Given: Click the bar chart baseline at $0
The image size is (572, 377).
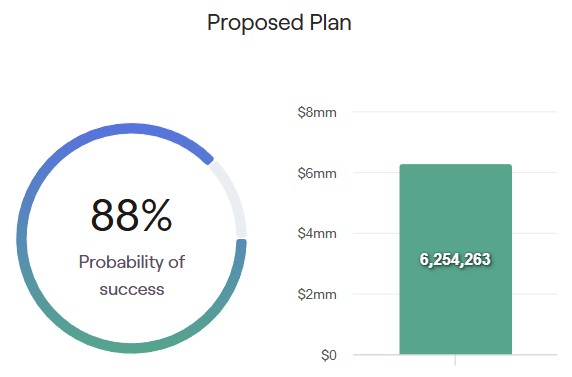Looking at the screenshot, I should [x=455, y=354].
